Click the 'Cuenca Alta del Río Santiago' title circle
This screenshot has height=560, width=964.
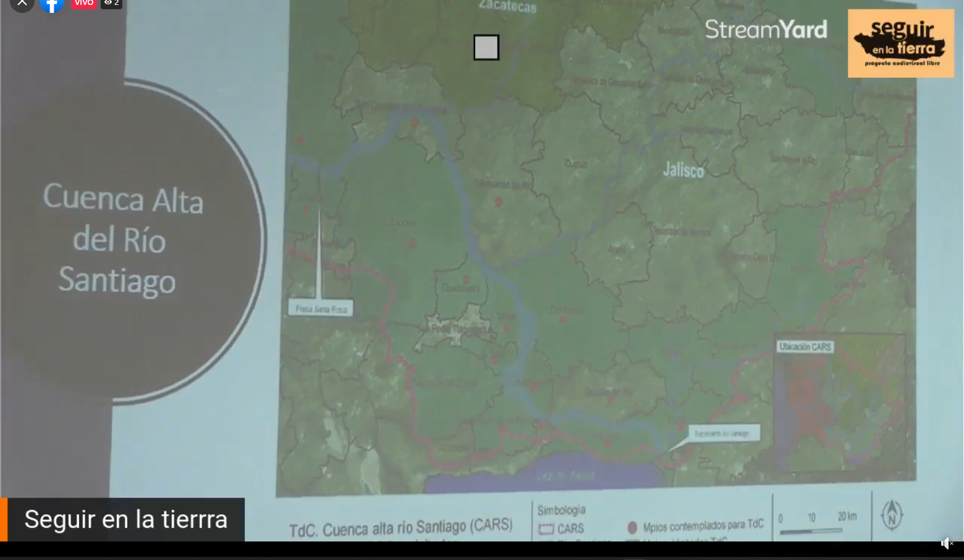(124, 240)
